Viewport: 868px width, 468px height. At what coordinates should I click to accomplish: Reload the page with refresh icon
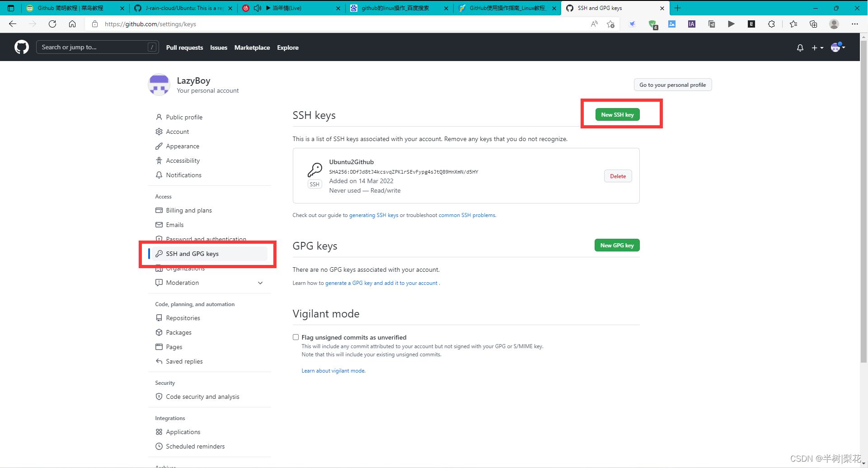pos(52,24)
